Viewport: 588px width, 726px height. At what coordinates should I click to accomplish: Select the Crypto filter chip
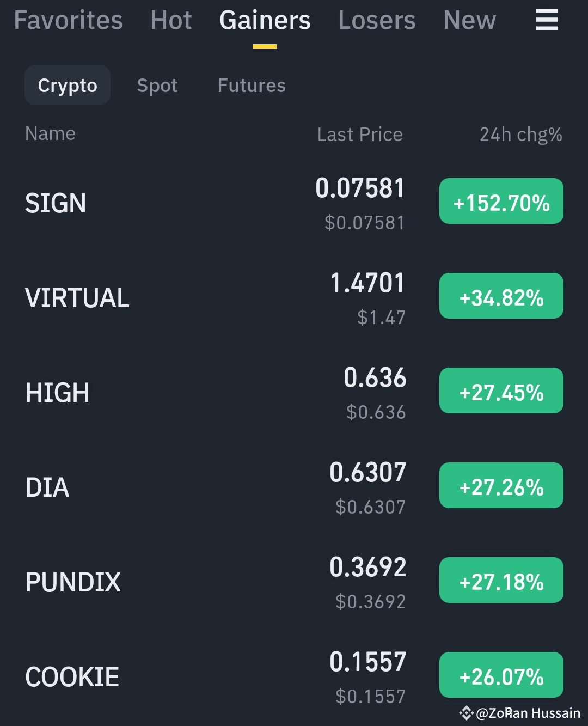click(68, 86)
